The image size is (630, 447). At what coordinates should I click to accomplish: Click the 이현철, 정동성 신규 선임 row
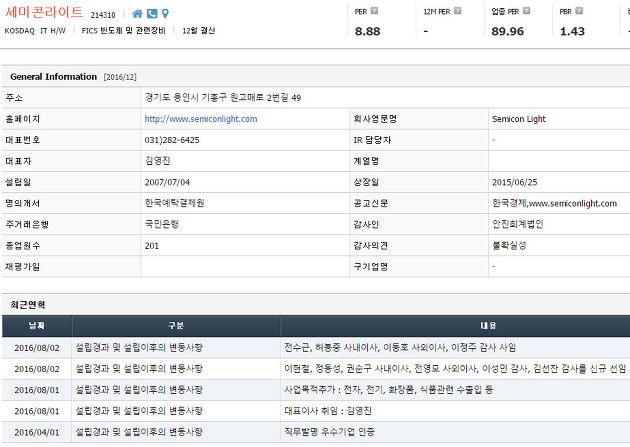316,369
